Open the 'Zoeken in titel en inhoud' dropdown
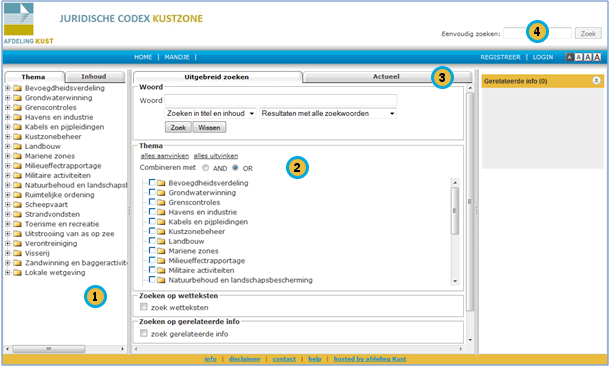This screenshot has width=609, height=366. click(210, 113)
